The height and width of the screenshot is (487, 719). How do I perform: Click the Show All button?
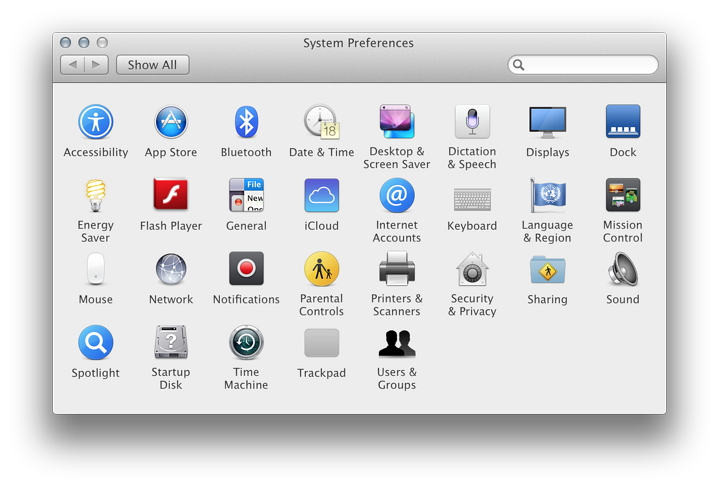point(152,65)
